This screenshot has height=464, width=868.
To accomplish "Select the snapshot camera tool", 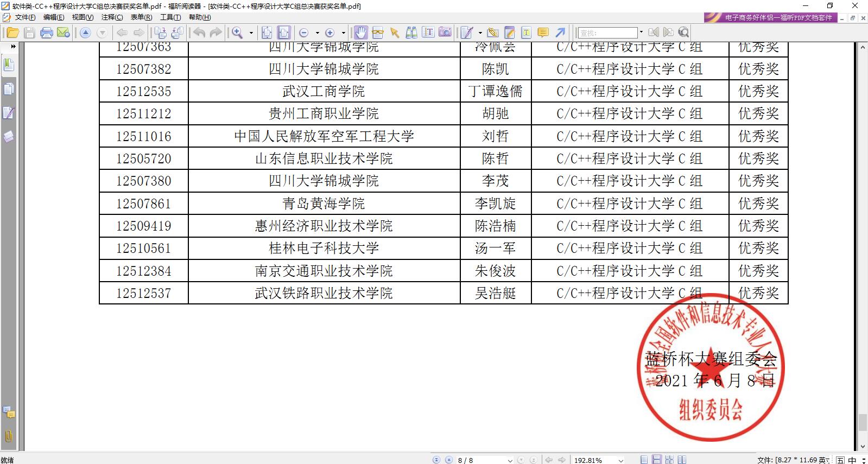I will click(445, 33).
